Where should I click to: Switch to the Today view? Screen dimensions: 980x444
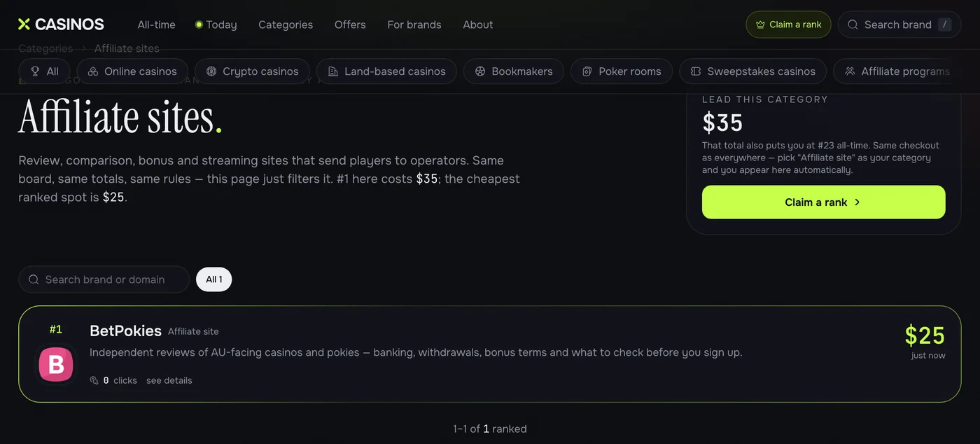(x=216, y=25)
